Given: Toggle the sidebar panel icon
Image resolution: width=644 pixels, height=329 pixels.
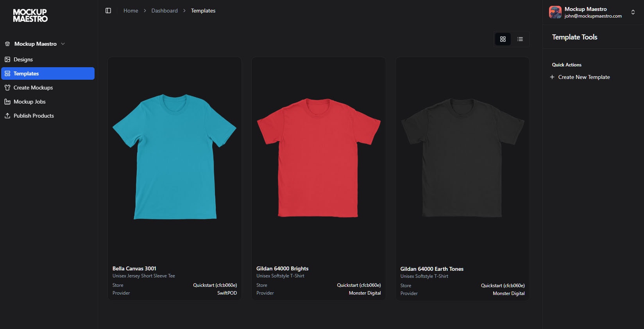Looking at the screenshot, I should (108, 11).
